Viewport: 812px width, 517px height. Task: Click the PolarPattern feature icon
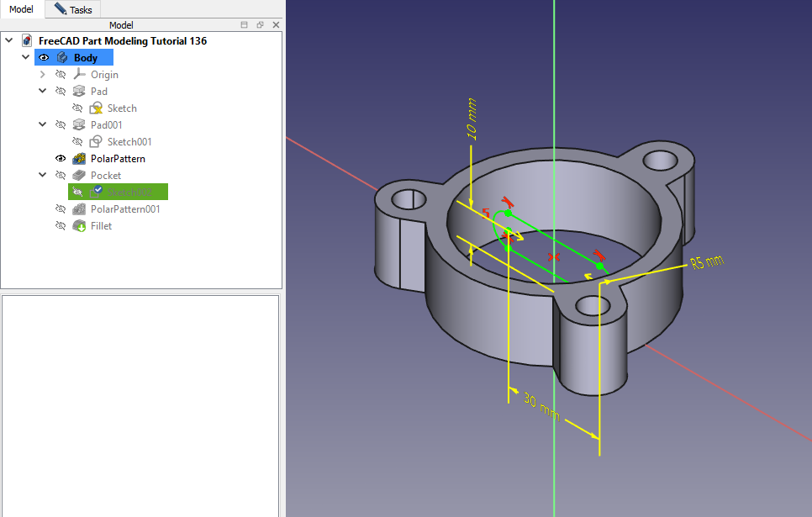[79, 159]
